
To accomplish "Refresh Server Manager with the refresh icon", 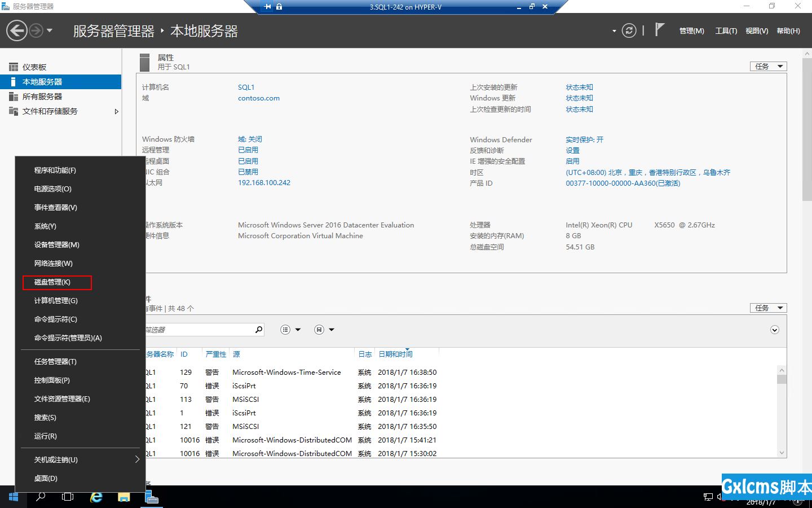I will tap(629, 30).
